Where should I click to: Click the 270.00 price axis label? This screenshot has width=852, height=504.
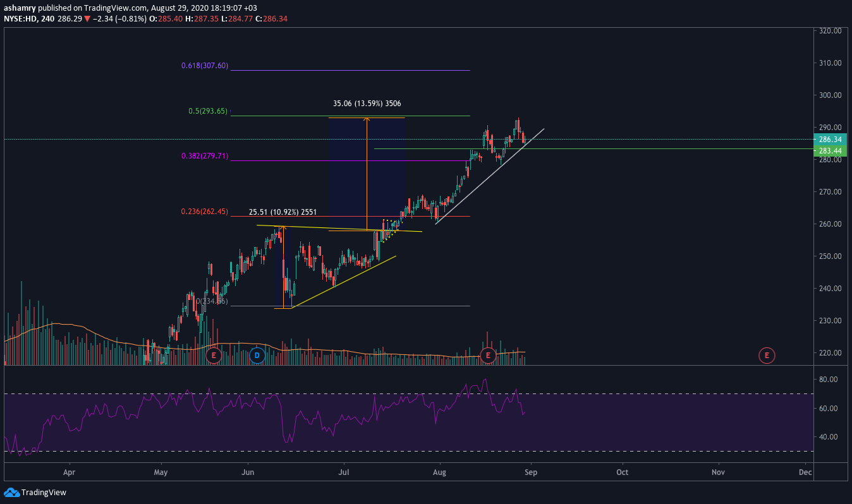pyautogui.click(x=829, y=192)
